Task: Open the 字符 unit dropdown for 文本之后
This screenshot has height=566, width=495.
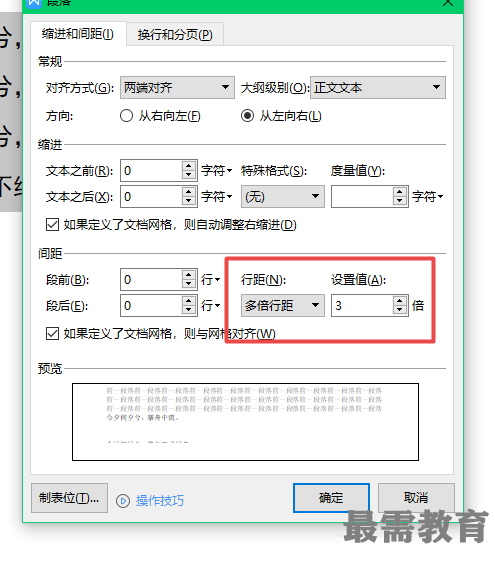Action: pyautogui.click(x=217, y=197)
